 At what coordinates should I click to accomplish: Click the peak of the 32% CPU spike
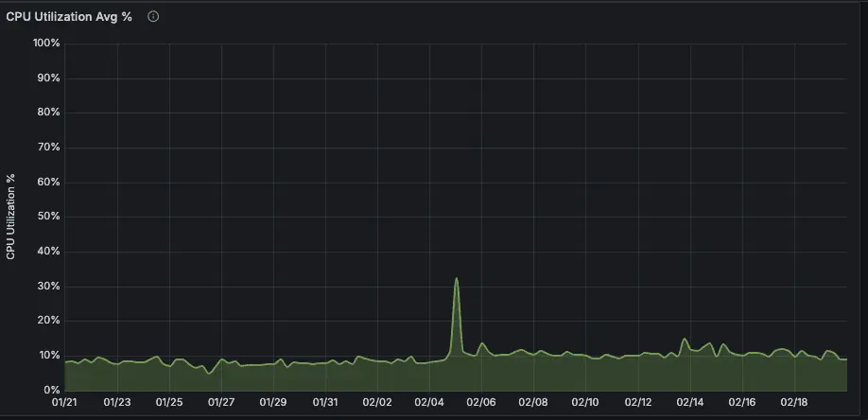click(457, 279)
